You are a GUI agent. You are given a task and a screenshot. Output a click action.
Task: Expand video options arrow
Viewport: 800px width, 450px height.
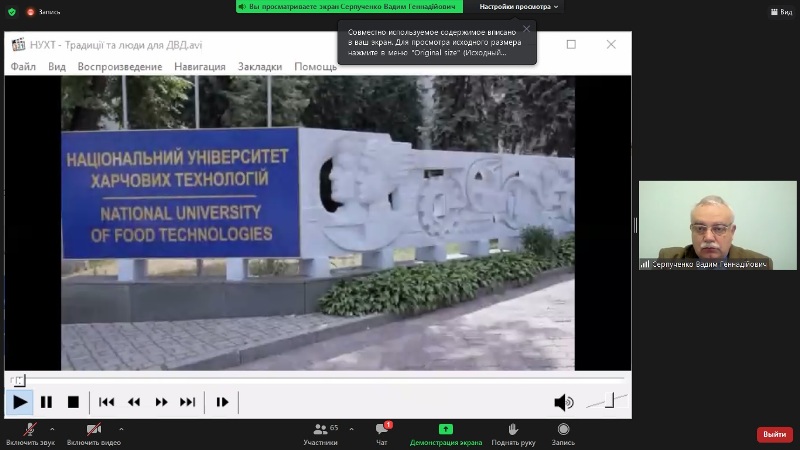click(121, 429)
